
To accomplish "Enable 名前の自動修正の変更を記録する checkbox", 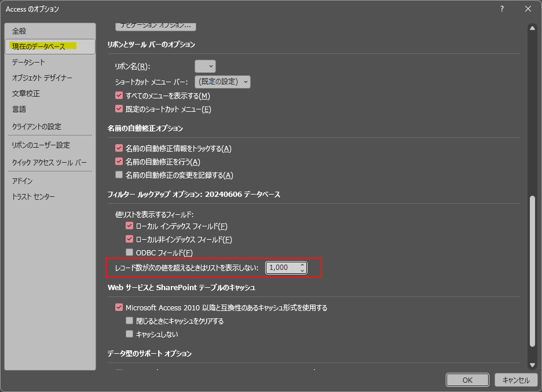I will coord(119,175).
